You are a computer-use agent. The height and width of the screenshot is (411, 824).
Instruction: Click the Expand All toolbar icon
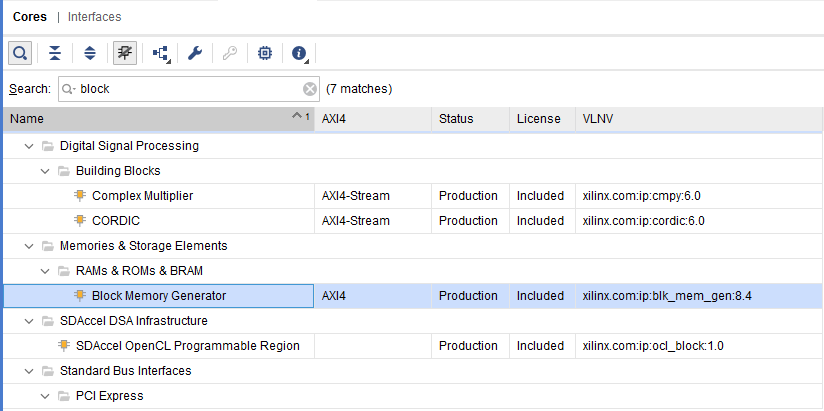pos(89,52)
